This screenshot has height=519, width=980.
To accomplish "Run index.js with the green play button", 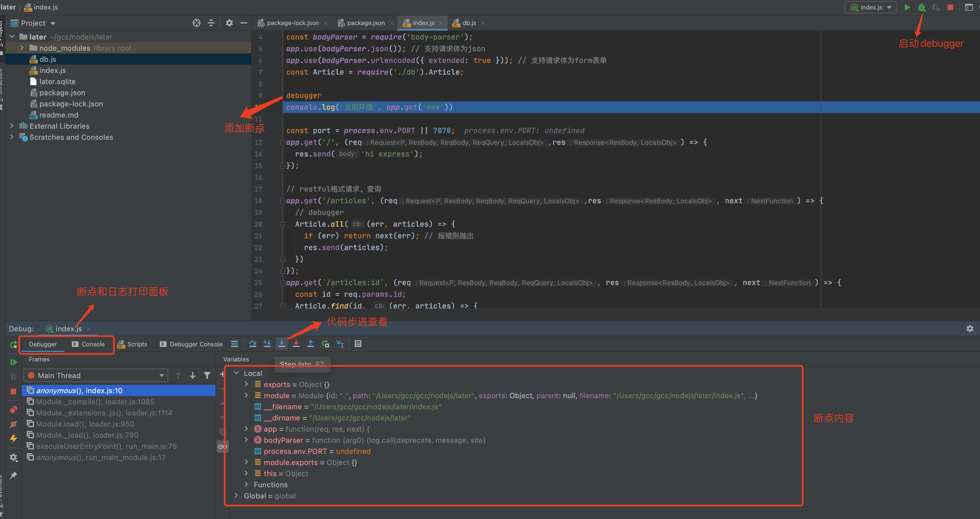I will [x=907, y=7].
